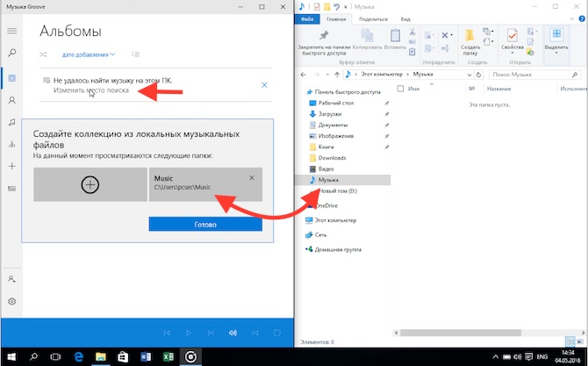588x366 pixels.
Task: Open Свойства in Explorer ribbon
Action: tap(513, 40)
